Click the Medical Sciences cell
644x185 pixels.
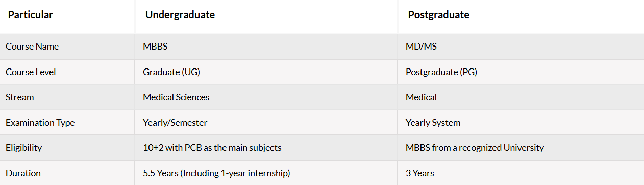(x=176, y=97)
